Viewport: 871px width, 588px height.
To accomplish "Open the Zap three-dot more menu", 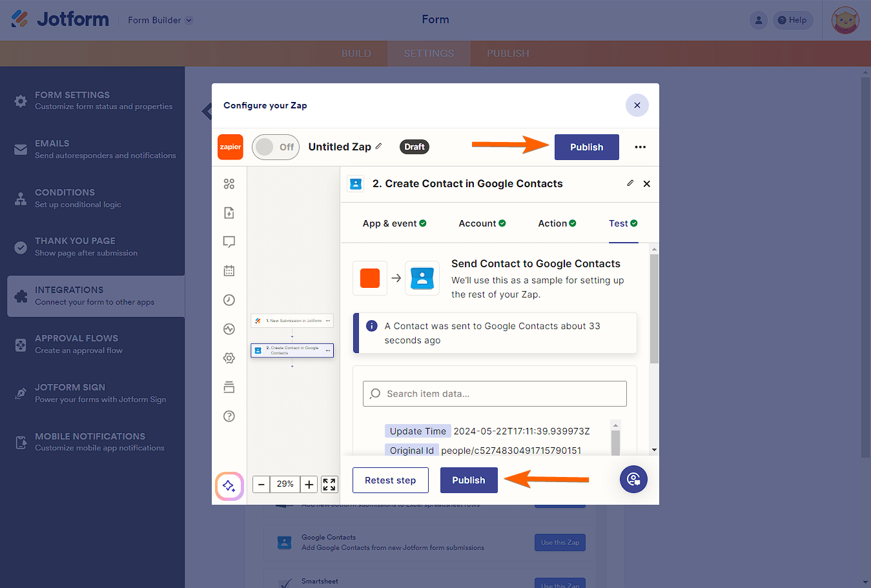I will coord(640,147).
